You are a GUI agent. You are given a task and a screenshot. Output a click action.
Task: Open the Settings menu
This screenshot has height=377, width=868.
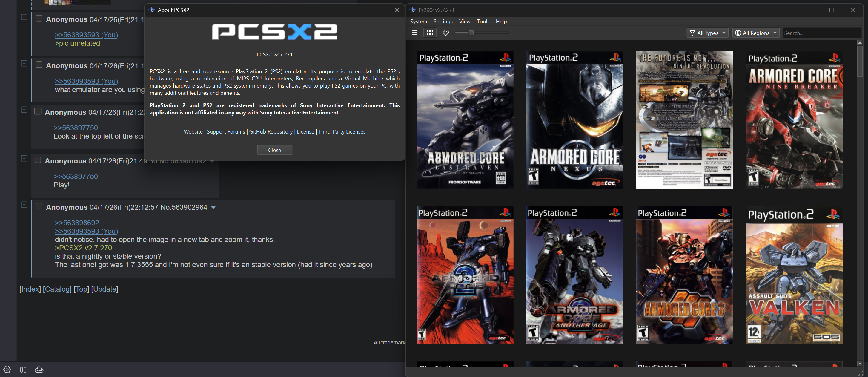click(x=443, y=22)
